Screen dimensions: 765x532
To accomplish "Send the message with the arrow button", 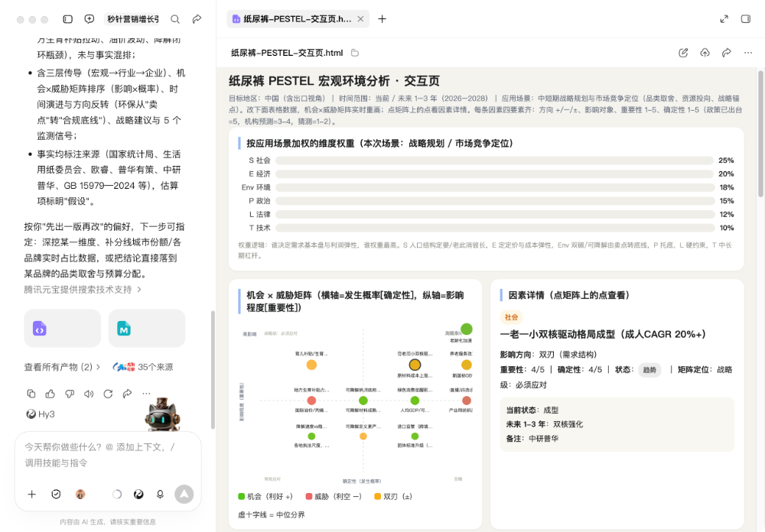I will click(x=184, y=495).
